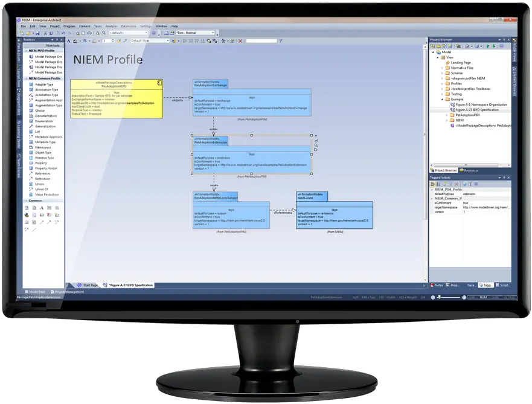The height and width of the screenshot is (404, 532).
Task: Open the Model Mail tab at bottom
Action: pyautogui.click(x=35, y=292)
